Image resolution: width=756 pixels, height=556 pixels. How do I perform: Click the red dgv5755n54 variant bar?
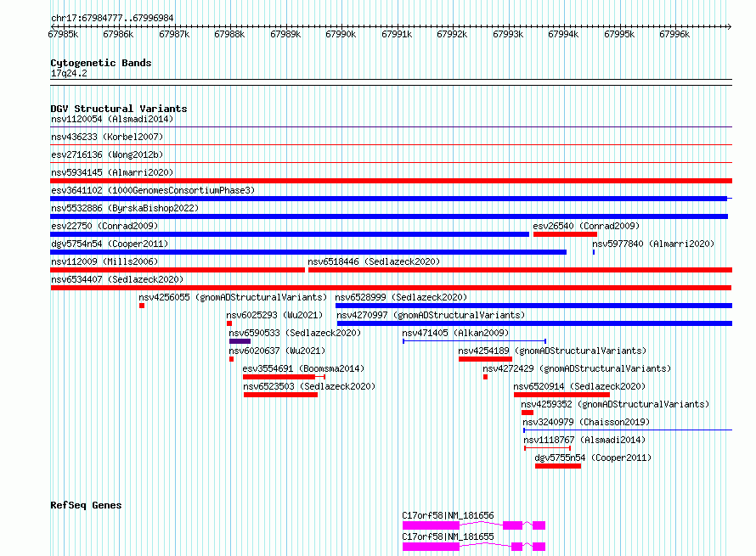558,466
